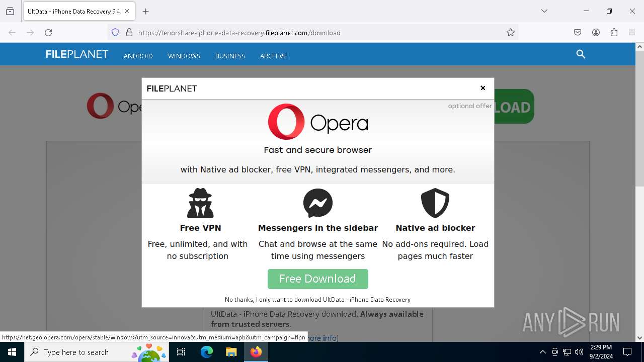Screen dimensions: 644x362
Task: Open the taskbar clock and calendar
Action: (601, 352)
